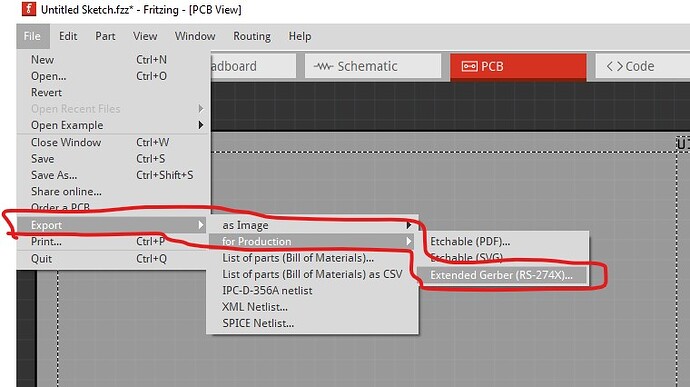Viewport: 690px width, 387px height.
Task: Open the Routing menu
Action: (x=252, y=36)
